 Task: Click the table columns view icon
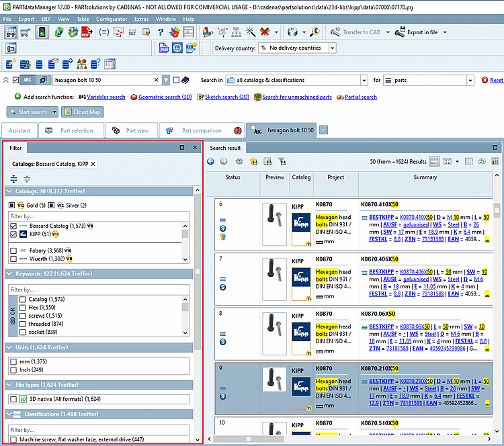pos(468,161)
